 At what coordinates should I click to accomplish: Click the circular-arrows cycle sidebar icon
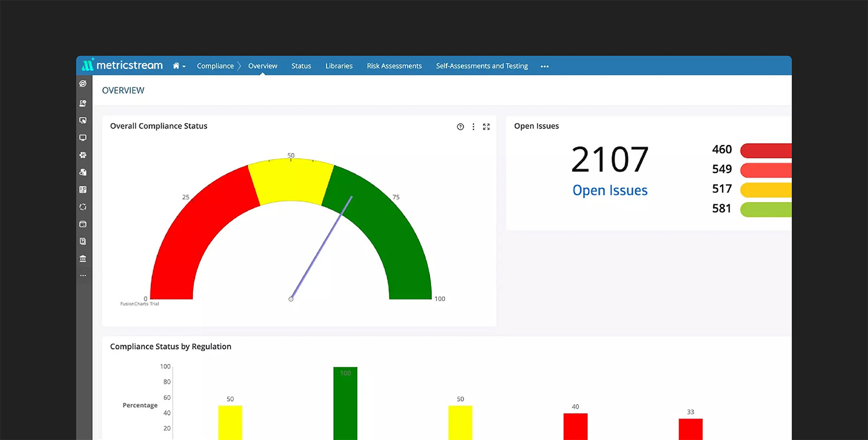click(83, 207)
